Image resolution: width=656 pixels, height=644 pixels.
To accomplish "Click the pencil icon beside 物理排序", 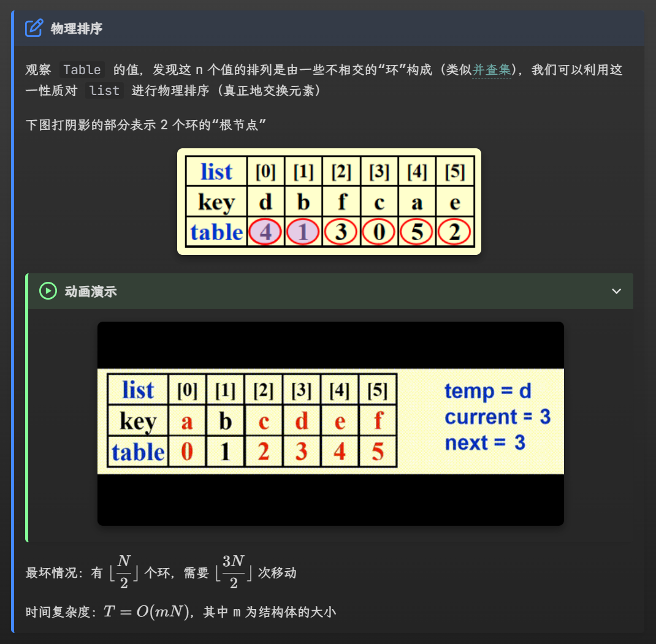I will tap(34, 28).
